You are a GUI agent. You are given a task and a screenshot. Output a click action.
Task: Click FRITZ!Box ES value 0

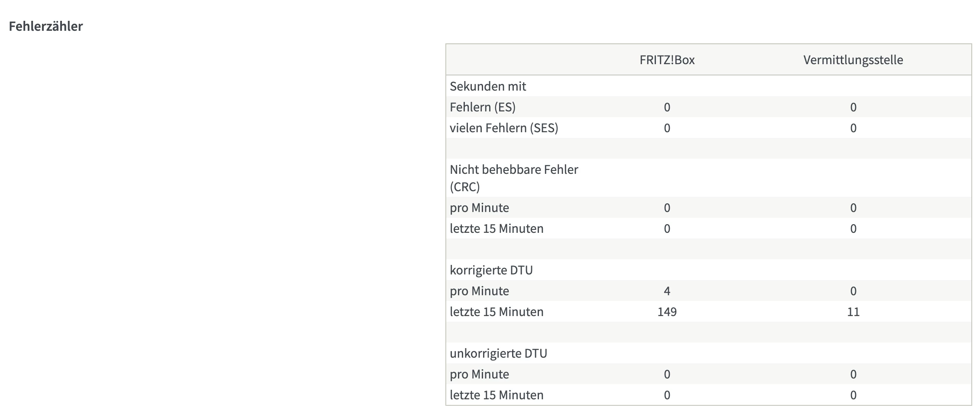pyautogui.click(x=667, y=107)
